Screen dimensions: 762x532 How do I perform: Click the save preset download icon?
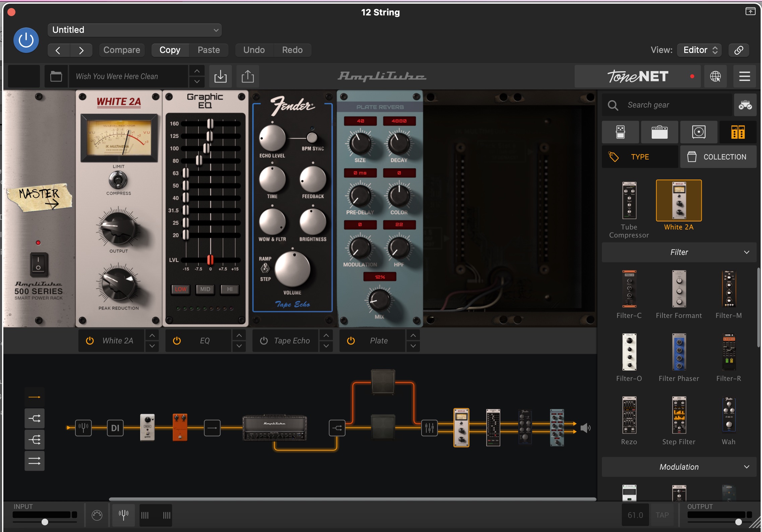tap(220, 76)
